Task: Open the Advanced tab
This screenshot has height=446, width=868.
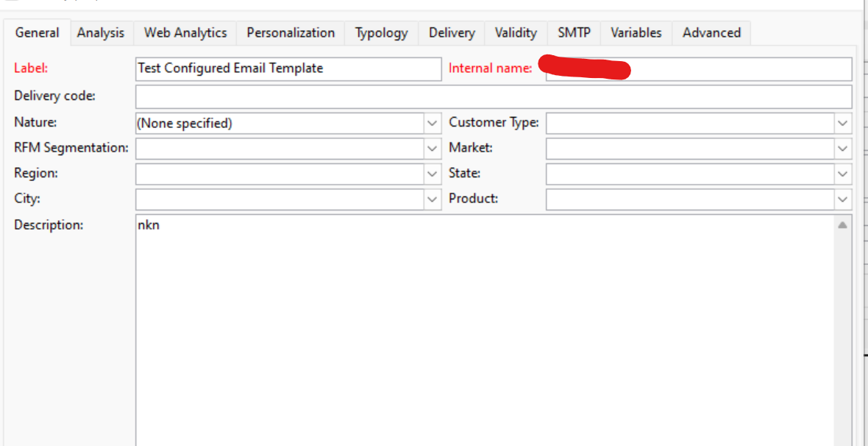Action: (711, 33)
